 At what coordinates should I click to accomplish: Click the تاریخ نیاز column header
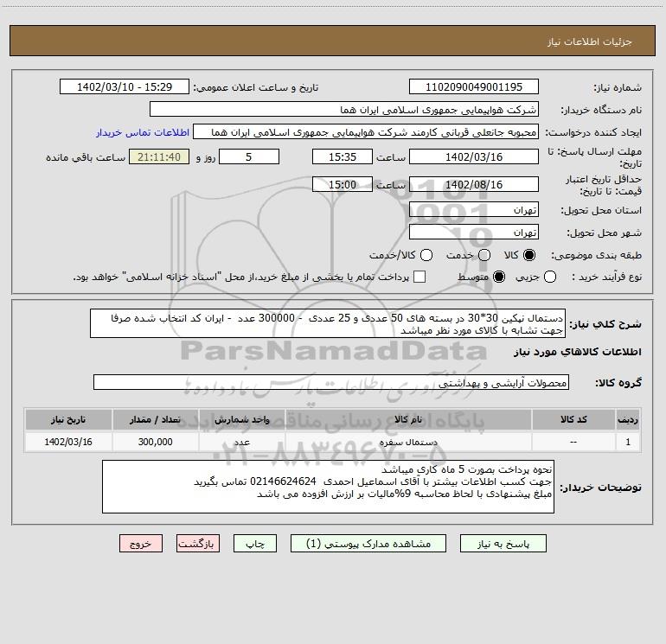pyautogui.click(x=68, y=419)
